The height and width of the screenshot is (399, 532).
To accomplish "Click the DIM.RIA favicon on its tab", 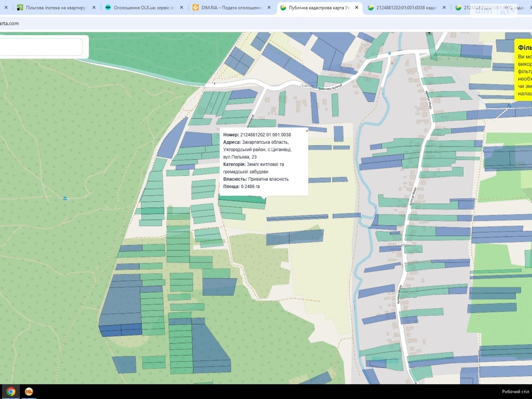I will pos(196,7).
